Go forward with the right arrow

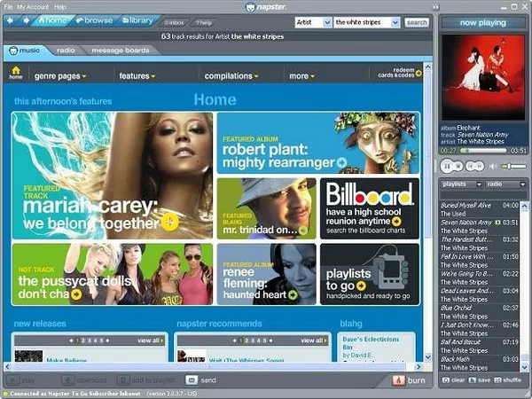(x=26, y=20)
